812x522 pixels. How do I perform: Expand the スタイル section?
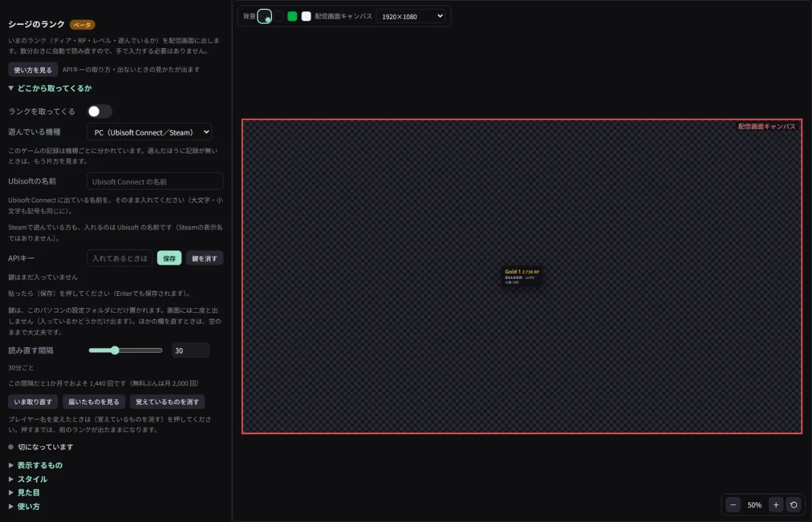click(28, 479)
